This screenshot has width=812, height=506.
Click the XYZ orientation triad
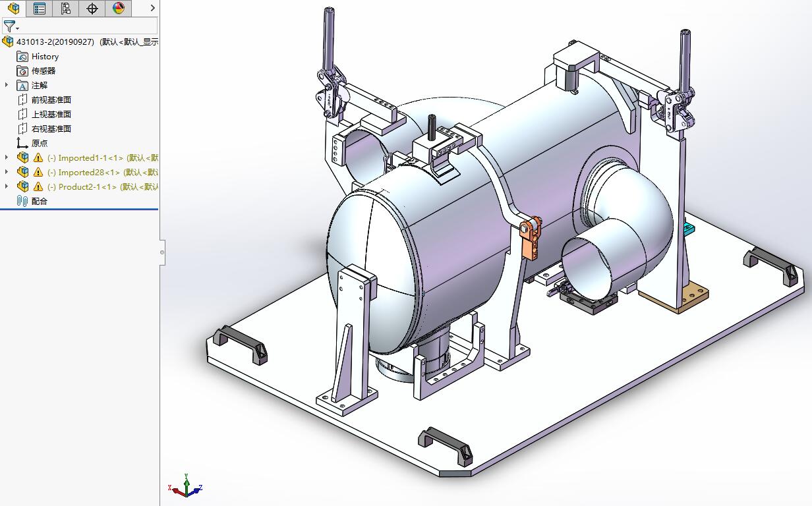tap(185, 486)
